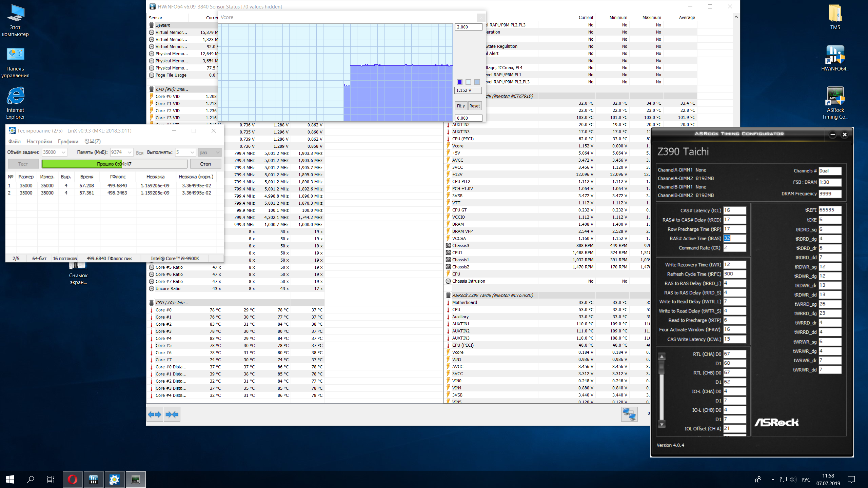Click the Reset button in the Vcore graph
868x488 pixels.
pyautogui.click(x=474, y=106)
